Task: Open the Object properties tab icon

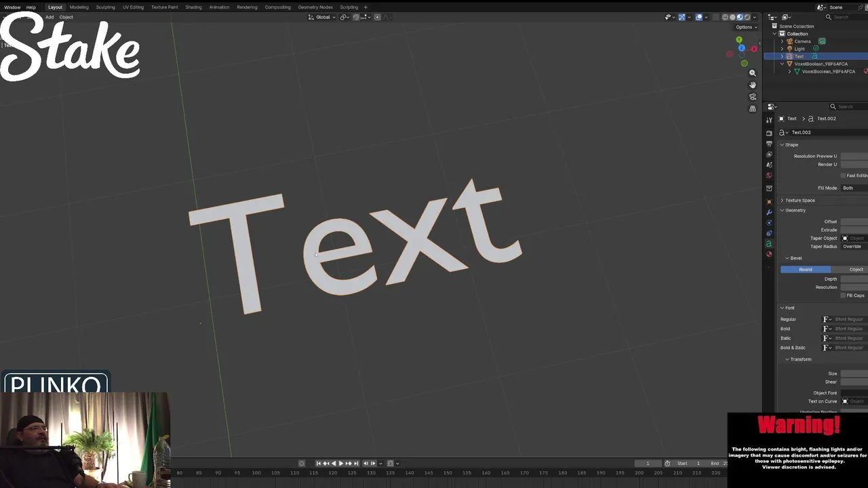Action: pyautogui.click(x=769, y=201)
